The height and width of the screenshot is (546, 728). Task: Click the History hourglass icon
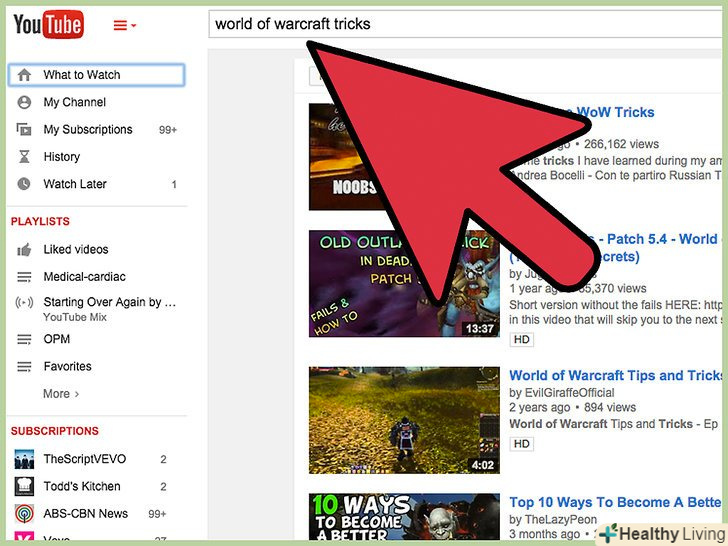tap(24, 156)
